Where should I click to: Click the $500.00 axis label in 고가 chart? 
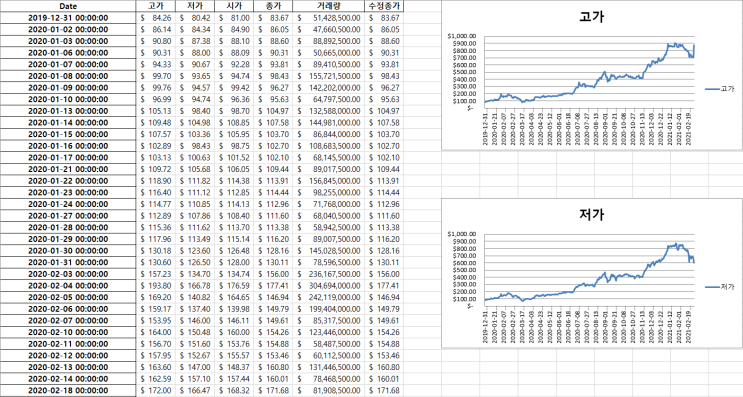[464, 72]
